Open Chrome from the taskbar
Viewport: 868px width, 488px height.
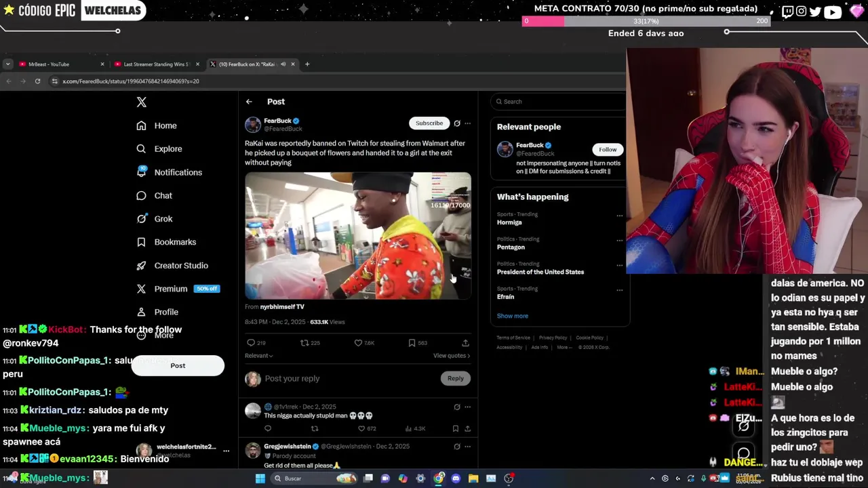pyautogui.click(x=438, y=479)
